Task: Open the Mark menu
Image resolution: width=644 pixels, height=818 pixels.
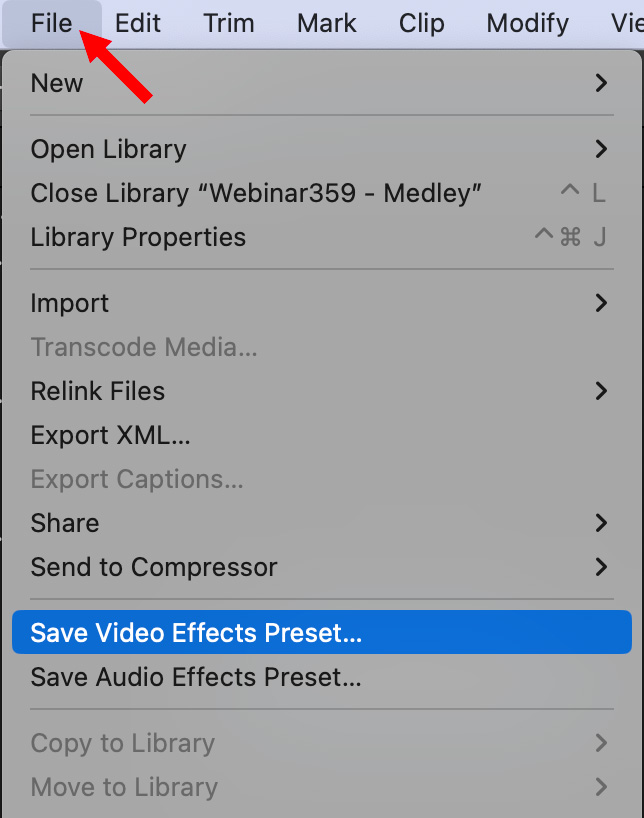Action: [x=327, y=23]
